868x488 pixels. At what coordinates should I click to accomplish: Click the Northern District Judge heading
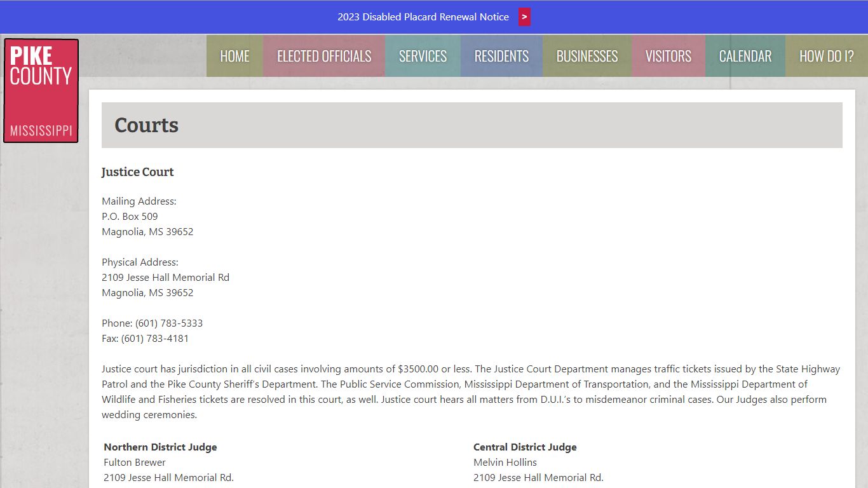pyautogui.click(x=160, y=447)
